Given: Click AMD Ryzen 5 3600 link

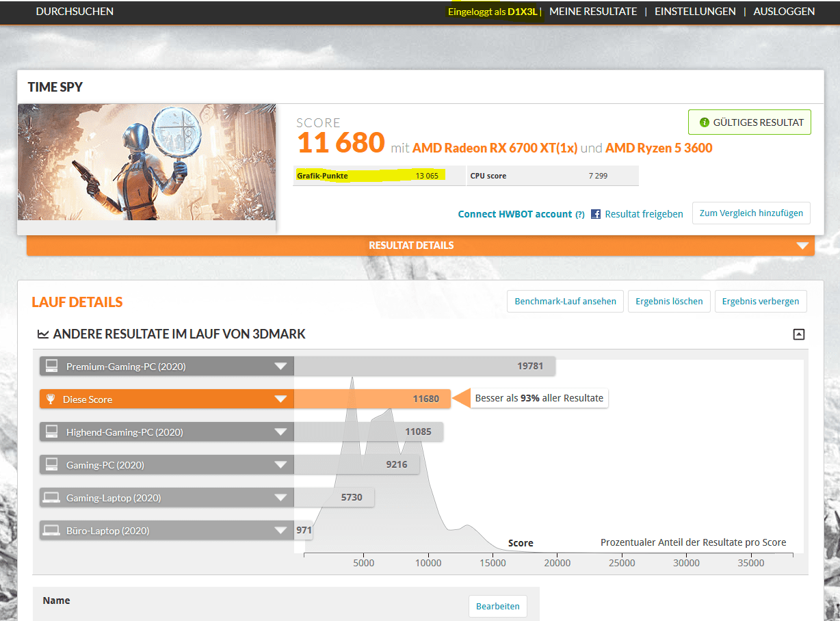Looking at the screenshot, I should click(x=659, y=148).
